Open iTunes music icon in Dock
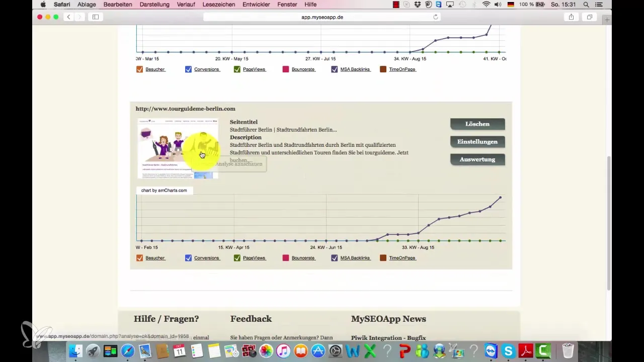The image size is (644, 362). [284, 350]
